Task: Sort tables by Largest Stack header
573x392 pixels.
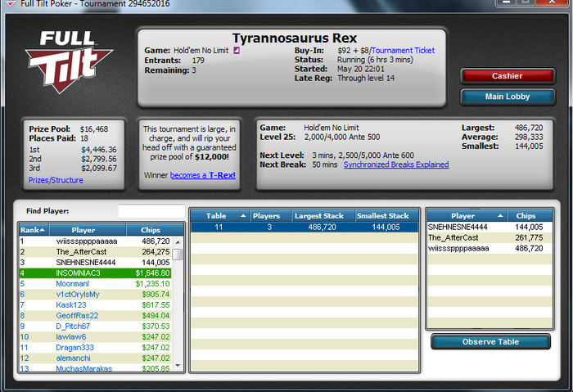Action: point(323,216)
